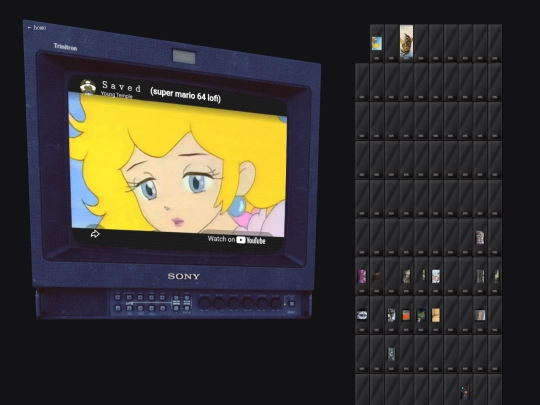Select the VHS tape with plain tan cover

coord(436,315)
